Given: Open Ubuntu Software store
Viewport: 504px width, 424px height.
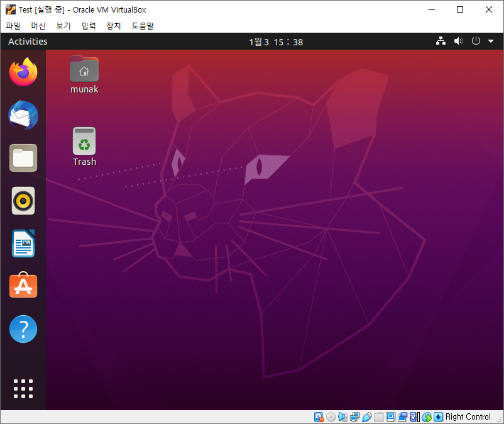Looking at the screenshot, I should [x=23, y=285].
